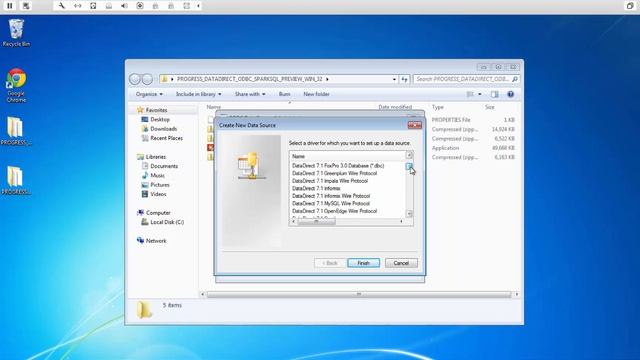640x360 pixels.
Task: Collapse the top toolbar with the small arrow
Action: (198, 6)
